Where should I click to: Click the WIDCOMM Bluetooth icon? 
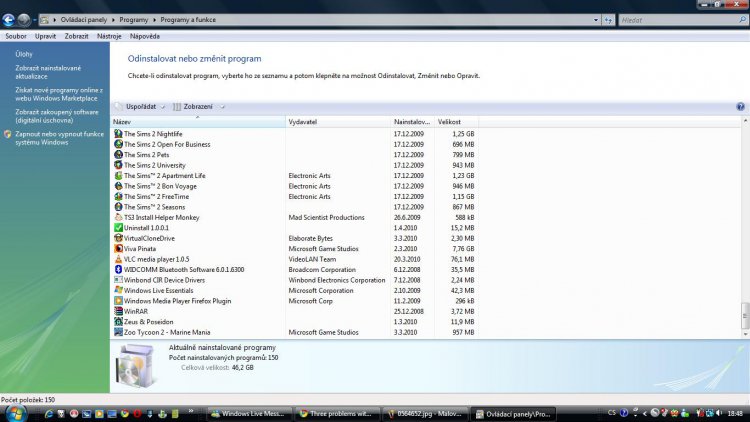[x=118, y=269]
